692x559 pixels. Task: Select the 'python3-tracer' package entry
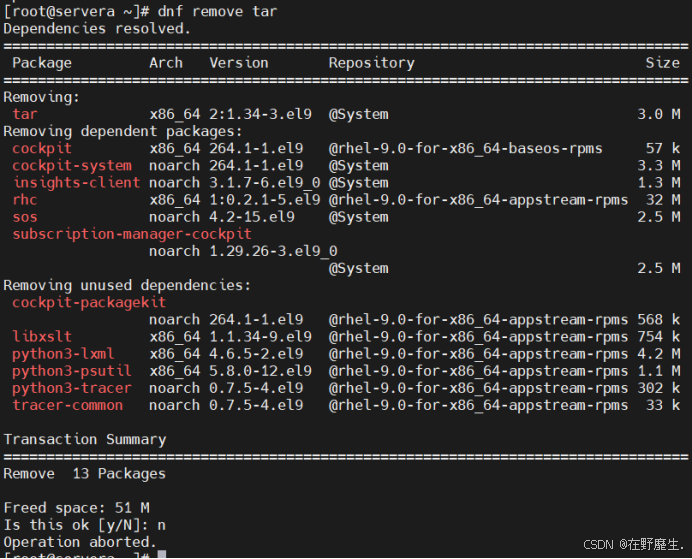(x=72, y=388)
